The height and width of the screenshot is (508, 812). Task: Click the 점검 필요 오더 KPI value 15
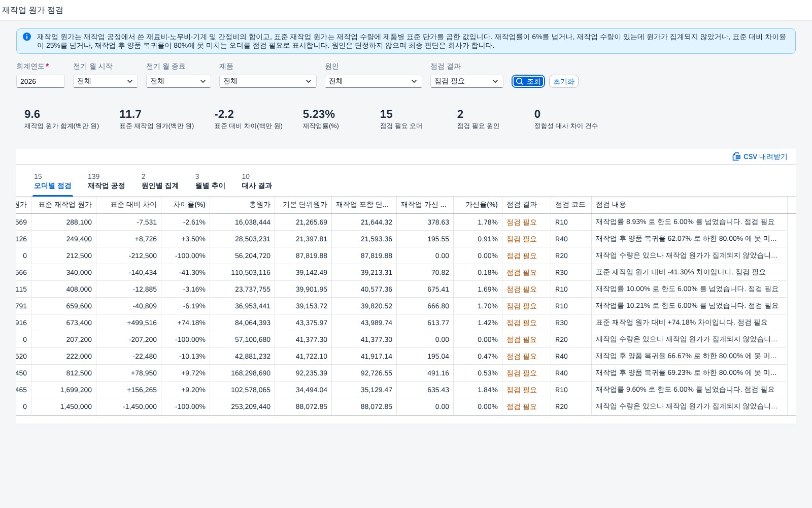click(386, 114)
